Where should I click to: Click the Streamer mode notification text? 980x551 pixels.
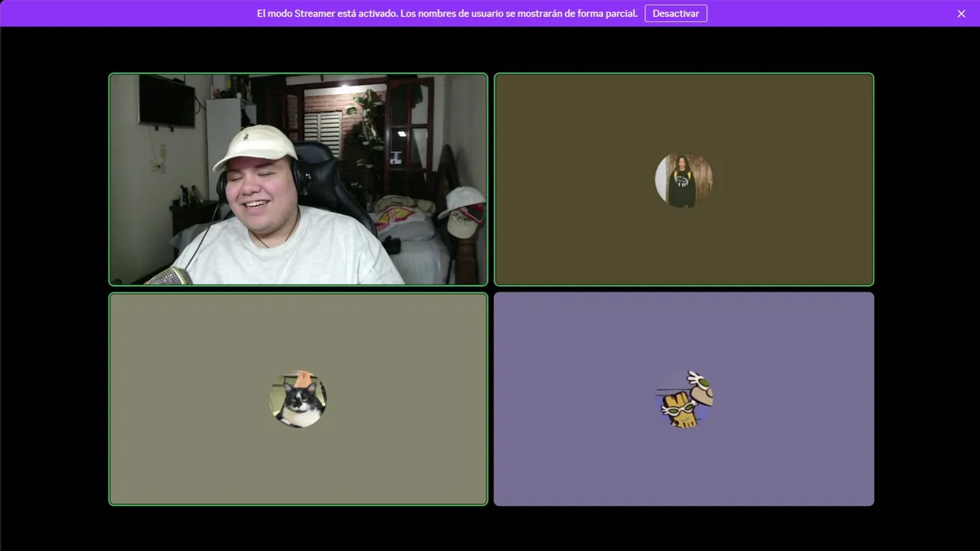447,14
